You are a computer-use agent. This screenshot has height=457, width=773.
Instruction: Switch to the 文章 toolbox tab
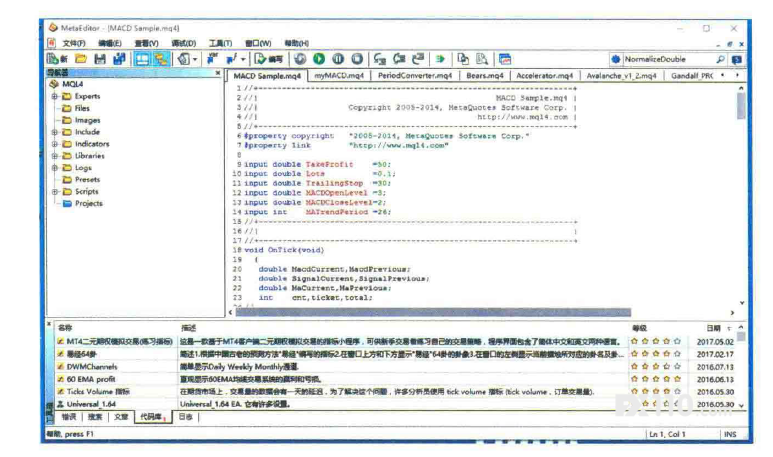click(x=121, y=417)
